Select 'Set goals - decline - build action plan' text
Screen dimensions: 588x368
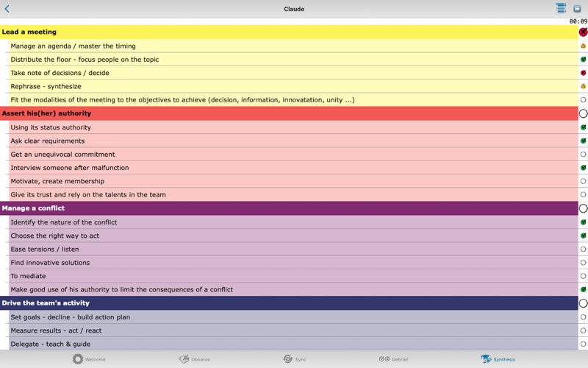[x=71, y=317]
